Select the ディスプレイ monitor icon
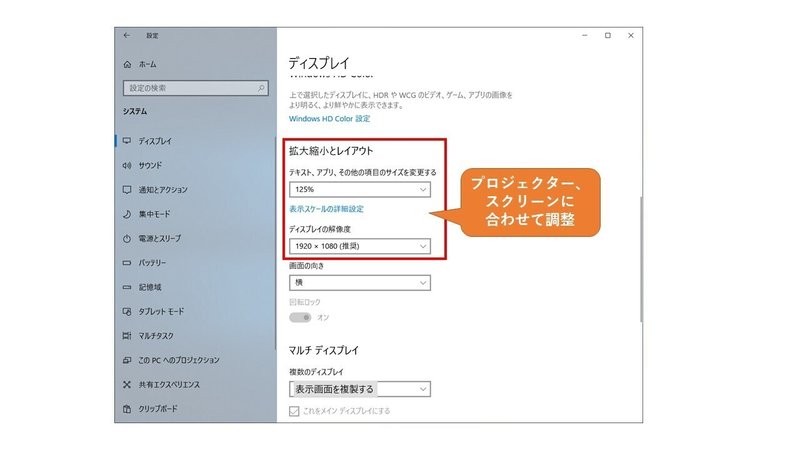 click(127, 141)
